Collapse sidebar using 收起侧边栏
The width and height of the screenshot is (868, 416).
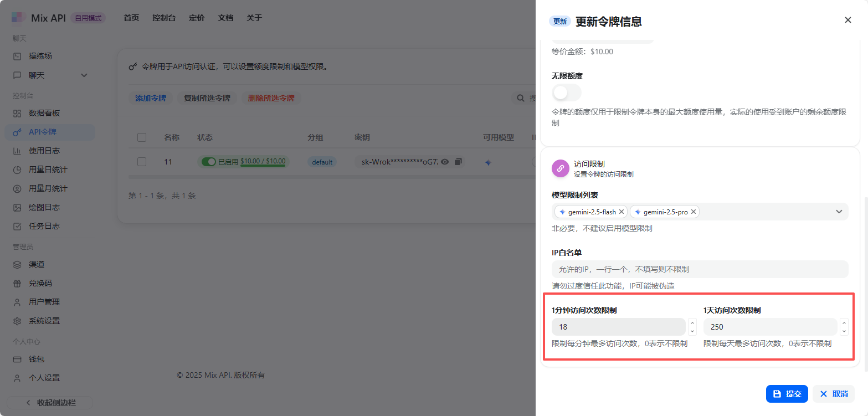(x=50, y=403)
